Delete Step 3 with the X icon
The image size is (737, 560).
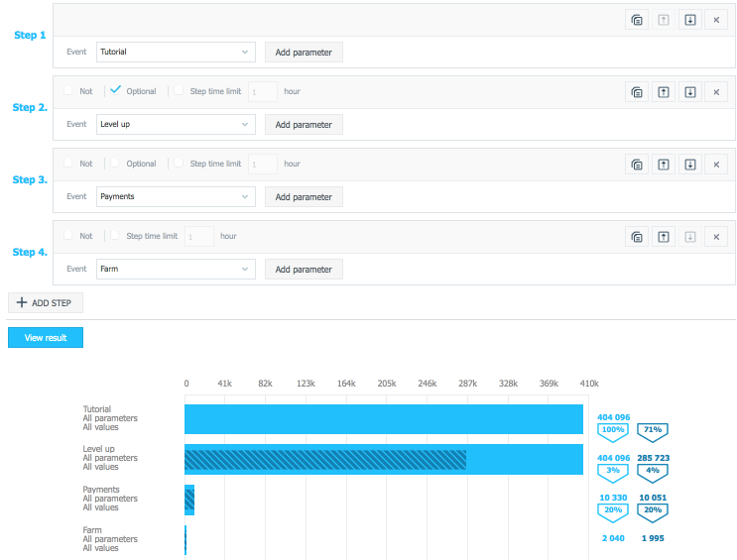point(716,165)
